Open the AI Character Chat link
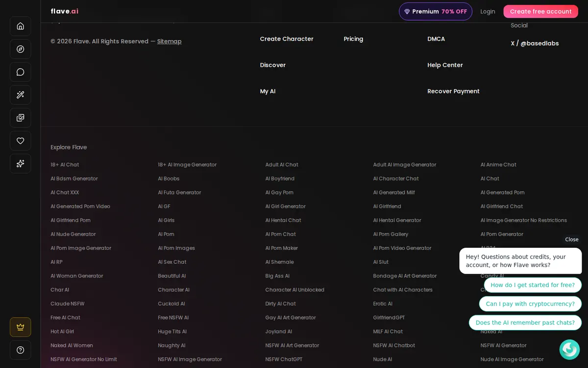Image resolution: width=588 pixels, height=368 pixels. click(396, 179)
